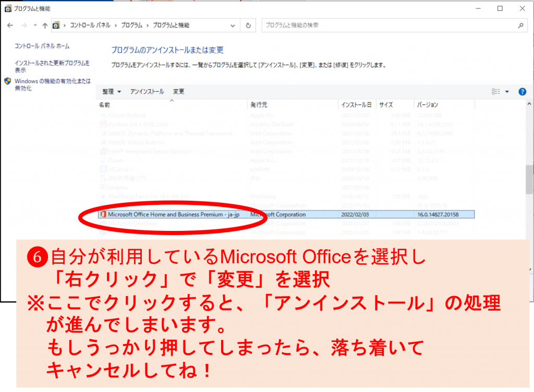Click version 16.0.14827.20158 cell

438,214
